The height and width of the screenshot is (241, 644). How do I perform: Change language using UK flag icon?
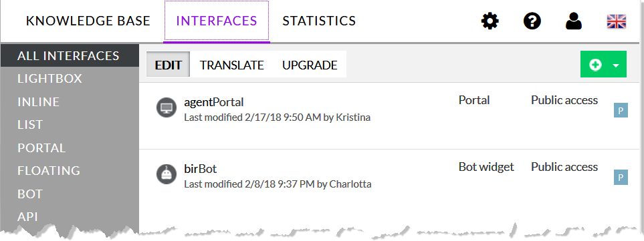[616, 21]
